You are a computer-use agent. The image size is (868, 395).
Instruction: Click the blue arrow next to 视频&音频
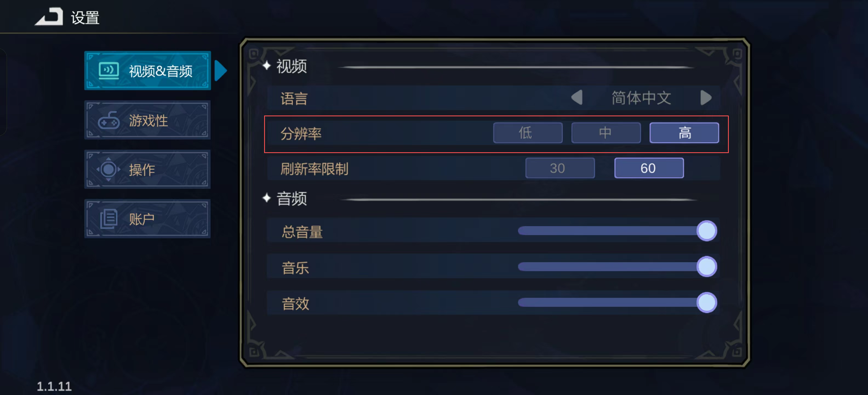click(x=221, y=70)
